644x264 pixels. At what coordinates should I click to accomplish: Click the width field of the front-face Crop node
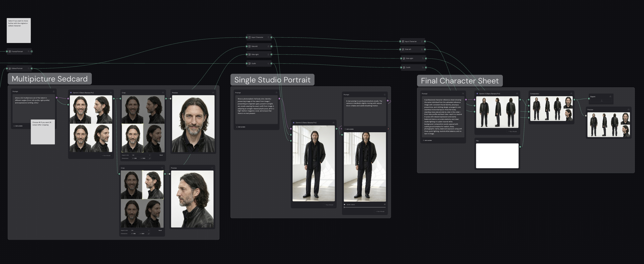pos(135,158)
